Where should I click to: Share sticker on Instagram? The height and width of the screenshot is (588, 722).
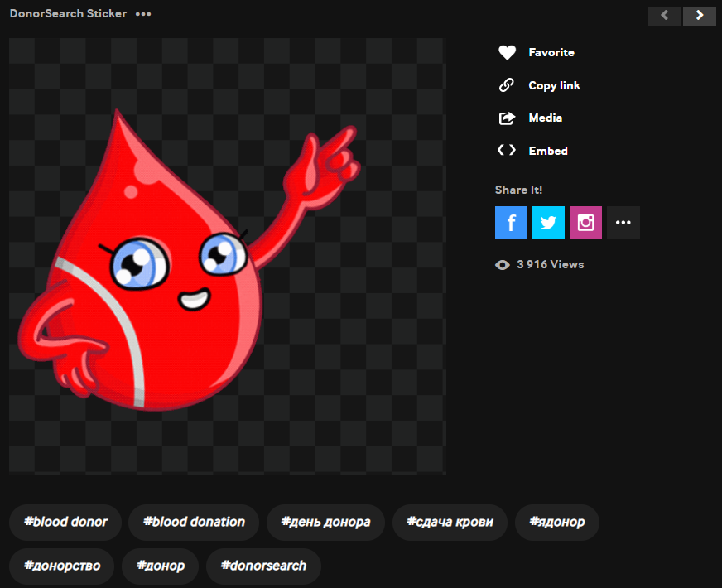point(585,223)
